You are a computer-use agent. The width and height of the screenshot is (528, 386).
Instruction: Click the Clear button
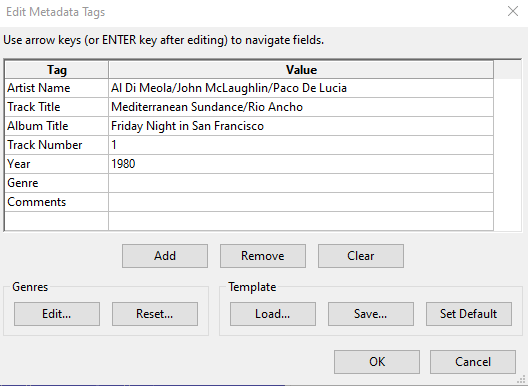361,256
